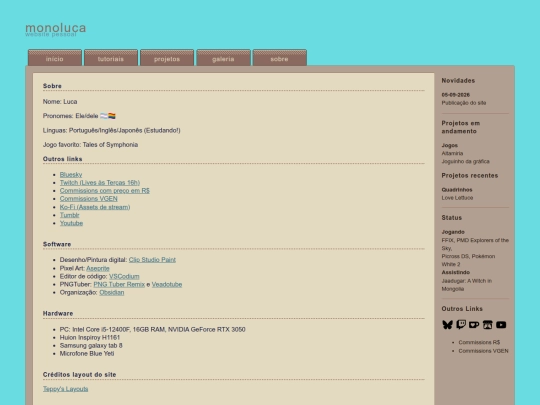Click Jogo favorito: Tales of Symphonia
540x405 pixels.
click(x=91, y=145)
